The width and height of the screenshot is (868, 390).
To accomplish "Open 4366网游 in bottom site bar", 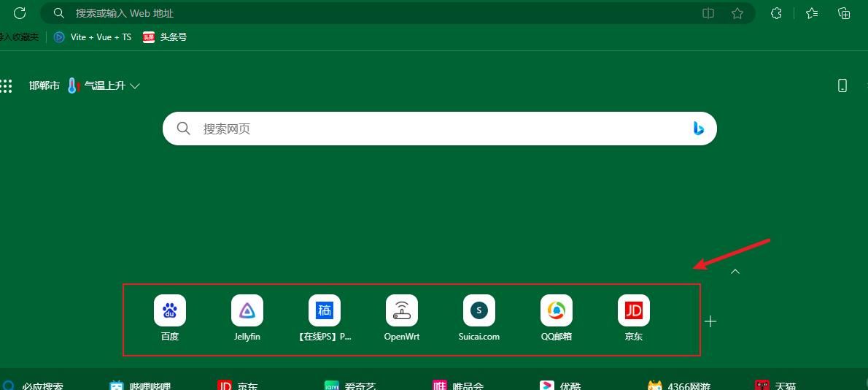I will (679, 386).
